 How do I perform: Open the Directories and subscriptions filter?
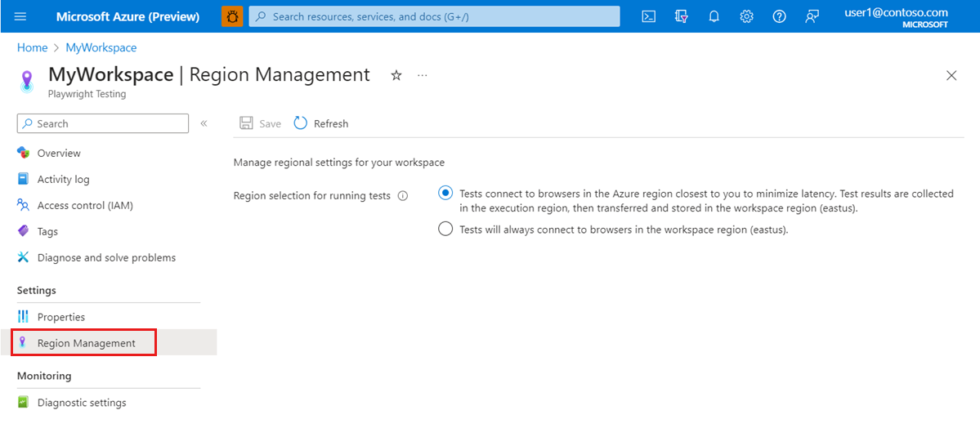coord(681,16)
